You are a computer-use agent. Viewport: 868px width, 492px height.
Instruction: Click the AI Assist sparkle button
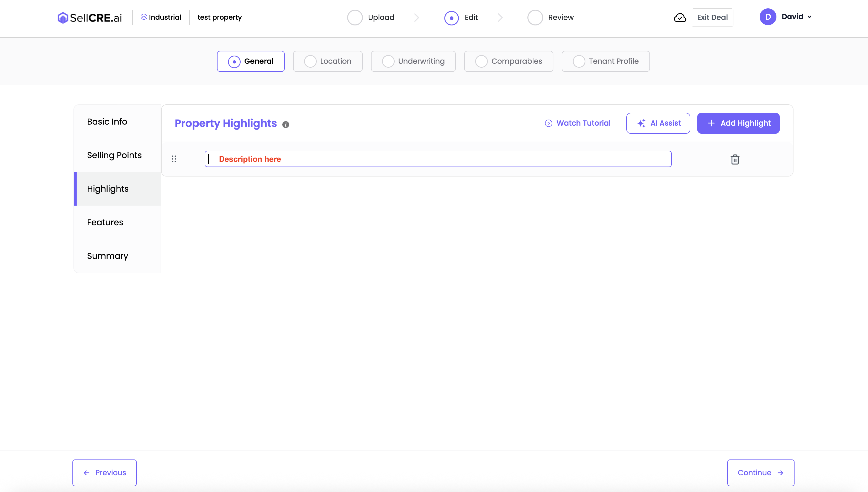(x=658, y=123)
